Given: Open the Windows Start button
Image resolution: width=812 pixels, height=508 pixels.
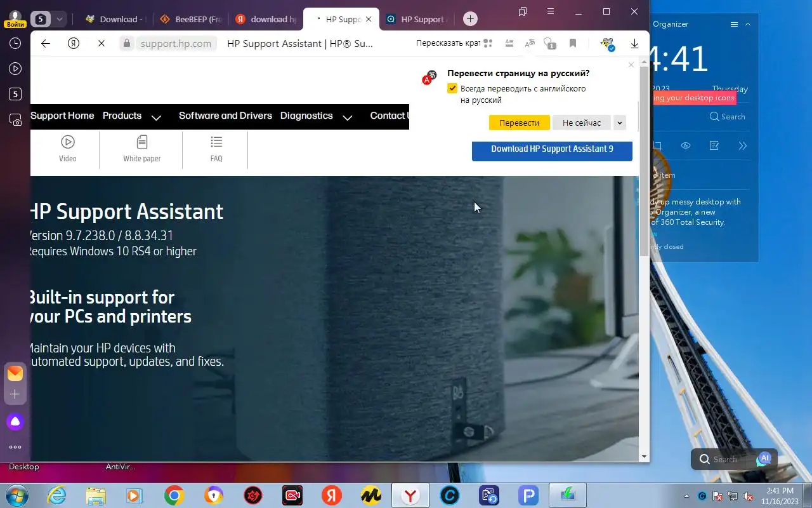Looking at the screenshot, I should [17, 495].
